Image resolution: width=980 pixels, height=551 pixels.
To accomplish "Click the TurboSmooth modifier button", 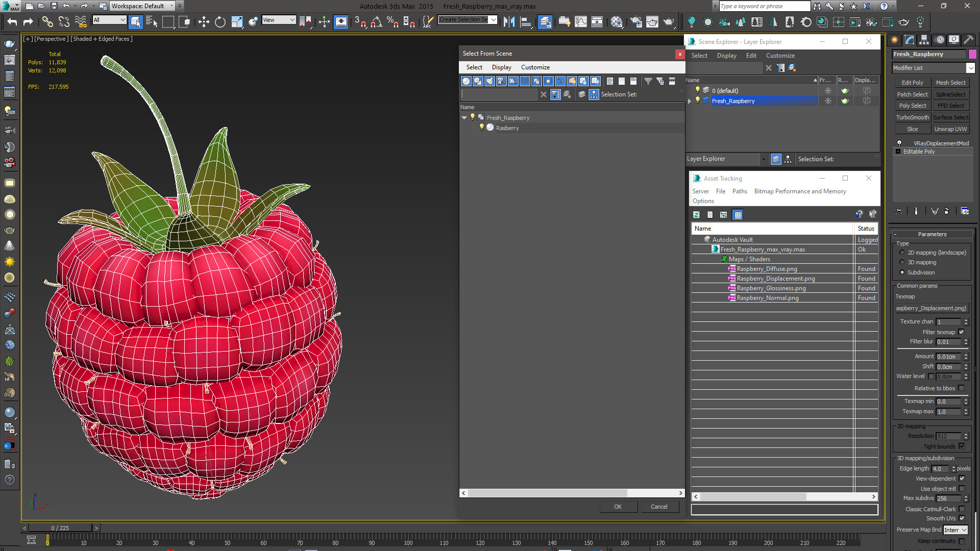I will pyautogui.click(x=912, y=117).
